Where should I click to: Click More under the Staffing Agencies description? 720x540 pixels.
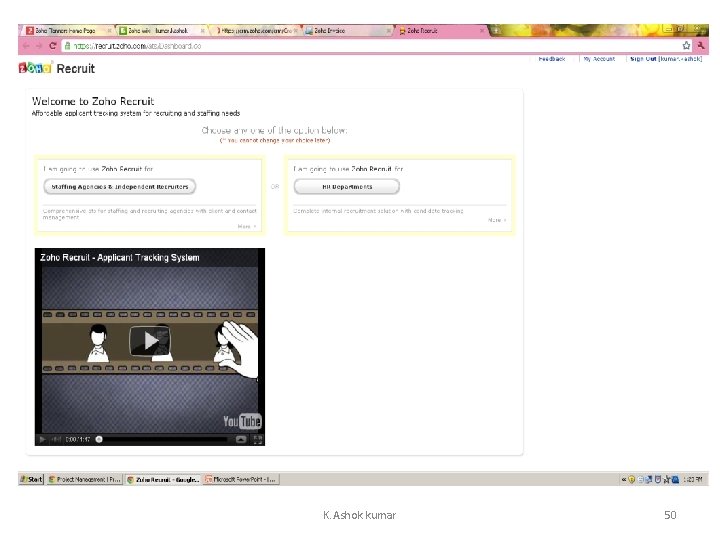247,226
